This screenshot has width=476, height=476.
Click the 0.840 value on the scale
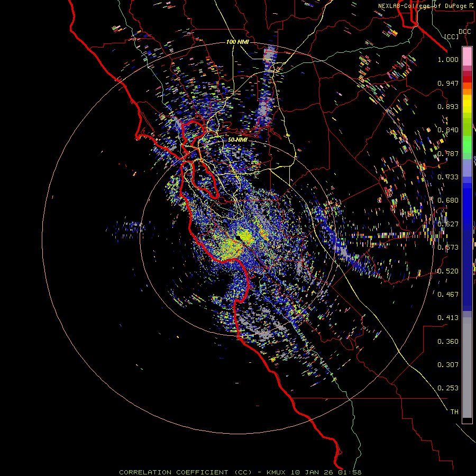pyautogui.click(x=448, y=130)
